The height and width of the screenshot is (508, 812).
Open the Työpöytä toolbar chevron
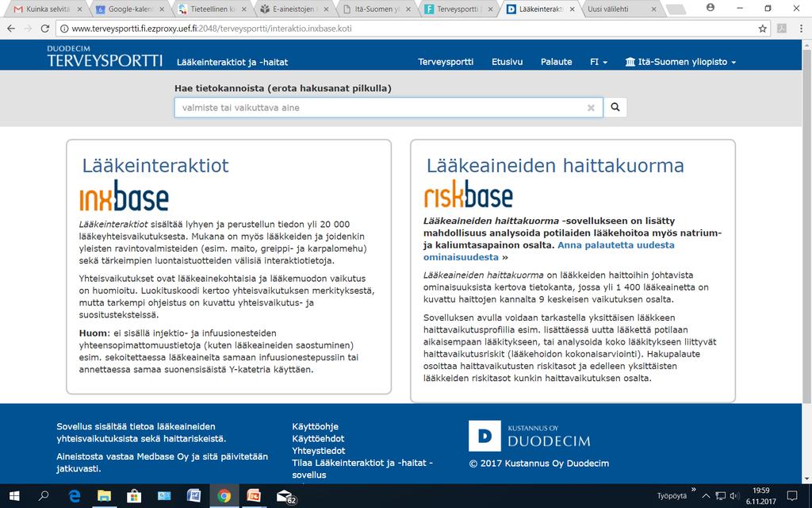point(693,489)
